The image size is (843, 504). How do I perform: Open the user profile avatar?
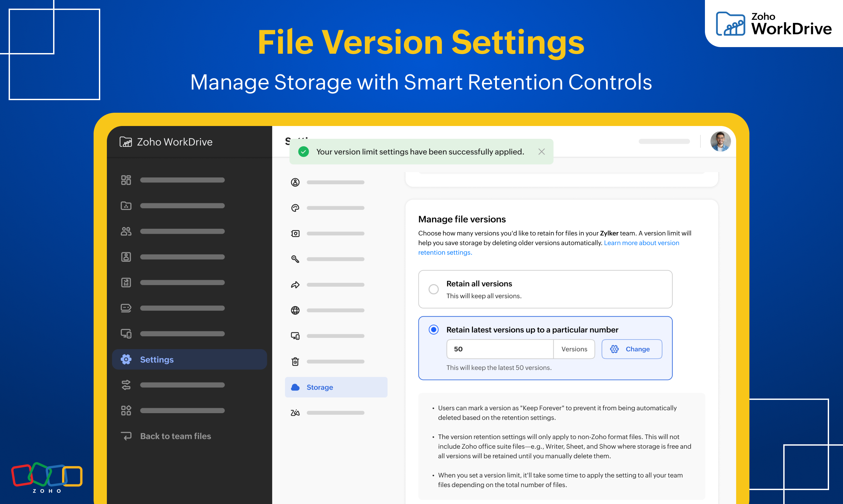click(720, 142)
